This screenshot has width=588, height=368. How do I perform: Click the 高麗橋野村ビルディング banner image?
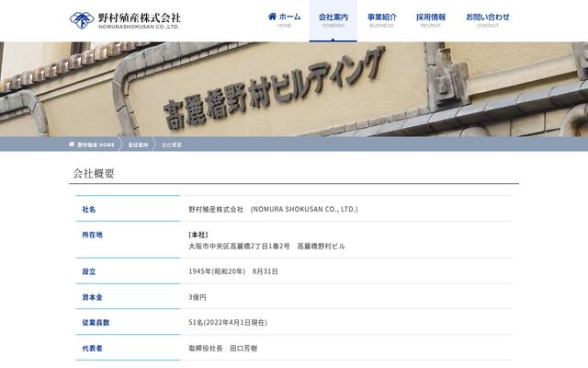point(294,89)
